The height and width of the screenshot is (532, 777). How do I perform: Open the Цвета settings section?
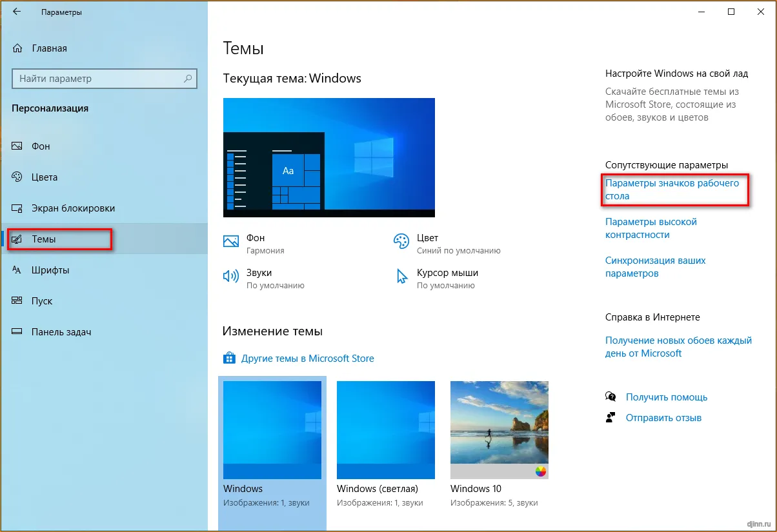[x=45, y=177]
